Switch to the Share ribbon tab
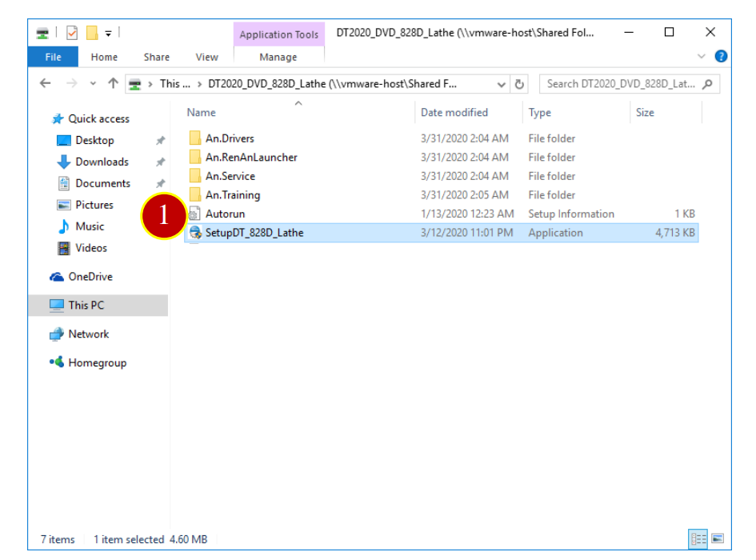The image size is (756, 560). click(x=157, y=57)
